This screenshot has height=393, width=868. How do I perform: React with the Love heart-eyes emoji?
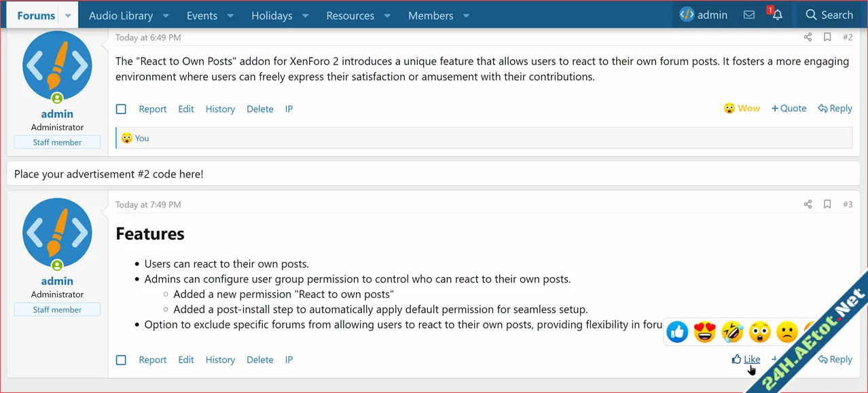704,332
